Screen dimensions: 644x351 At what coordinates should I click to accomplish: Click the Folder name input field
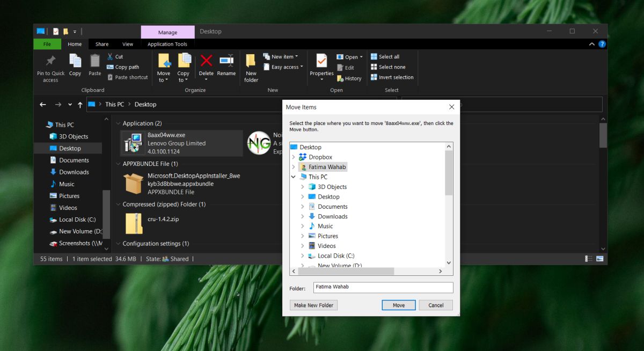pyautogui.click(x=383, y=287)
